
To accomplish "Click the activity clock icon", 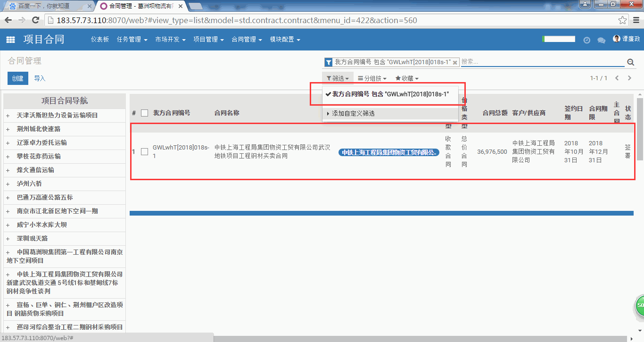I will point(586,40).
